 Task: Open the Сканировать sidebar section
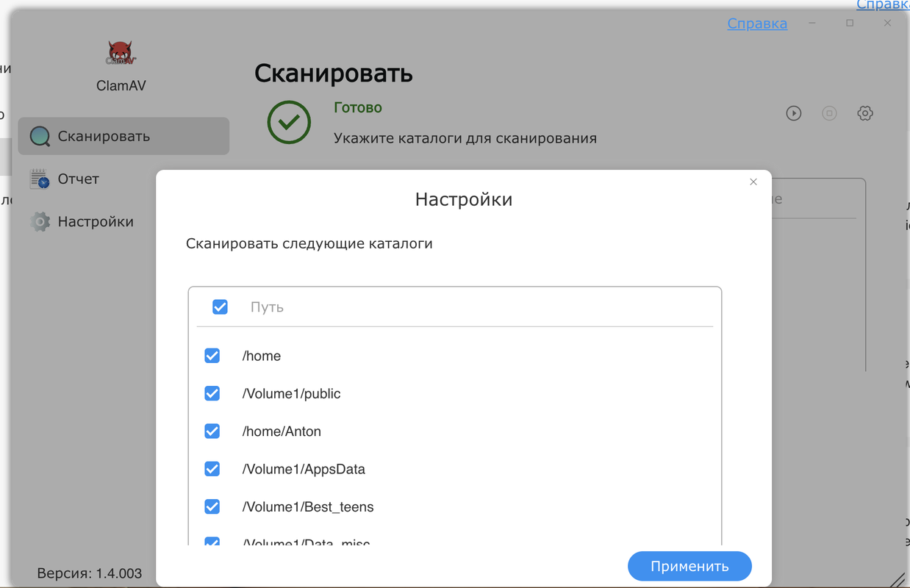coord(123,136)
